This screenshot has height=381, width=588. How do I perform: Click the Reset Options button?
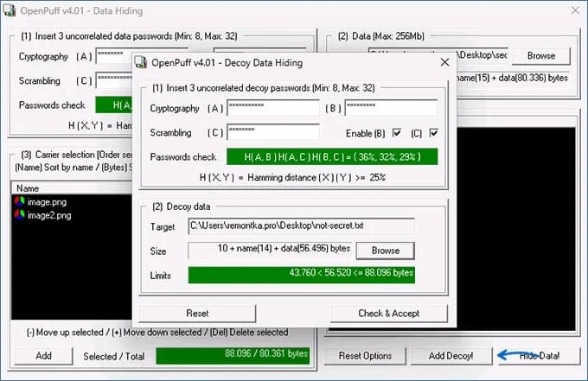[365, 356]
